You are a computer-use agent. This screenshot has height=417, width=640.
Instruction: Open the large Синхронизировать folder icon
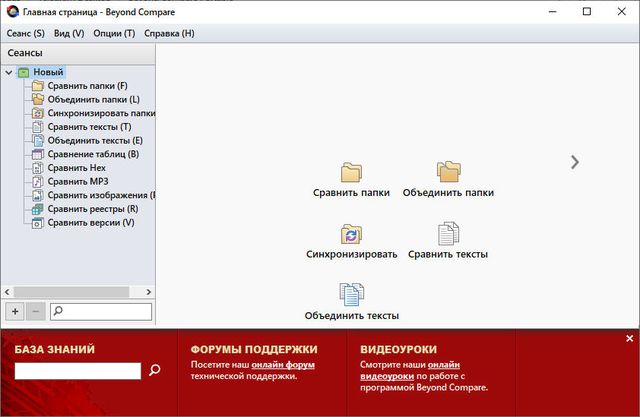(351, 234)
